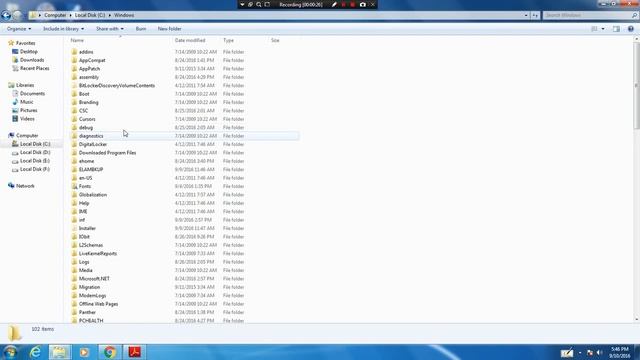This screenshot has height=360, width=640.
Task: Select the diagnostics folder name
Action: pos(91,136)
